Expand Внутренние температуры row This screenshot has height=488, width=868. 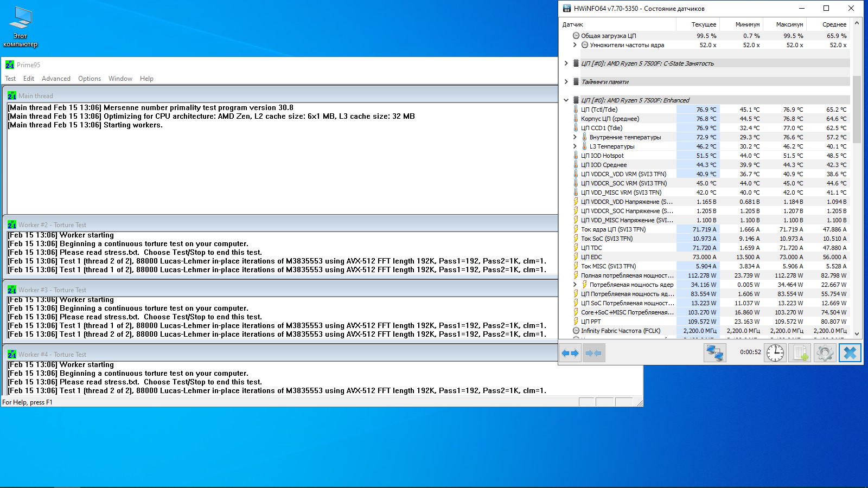coord(575,137)
